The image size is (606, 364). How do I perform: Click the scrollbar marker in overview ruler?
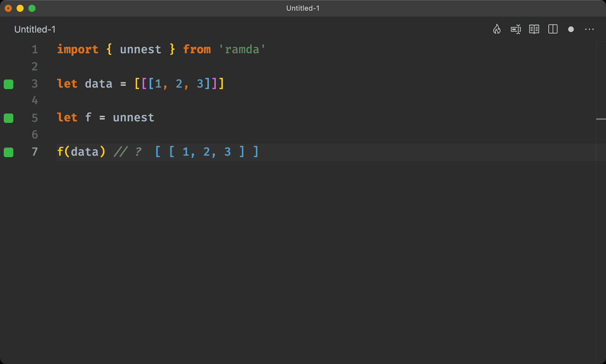pyautogui.click(x=601, y=119)
